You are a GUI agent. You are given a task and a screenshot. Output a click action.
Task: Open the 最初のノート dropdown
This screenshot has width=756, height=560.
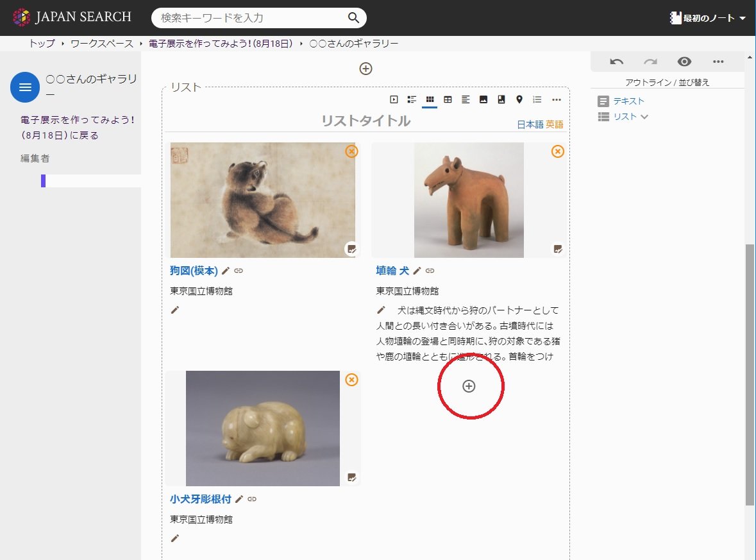coord(708,18)
